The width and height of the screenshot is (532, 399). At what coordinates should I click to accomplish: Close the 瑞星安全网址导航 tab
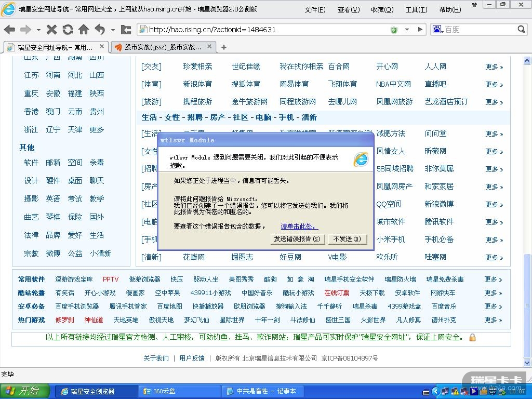(x=102, y=46)
